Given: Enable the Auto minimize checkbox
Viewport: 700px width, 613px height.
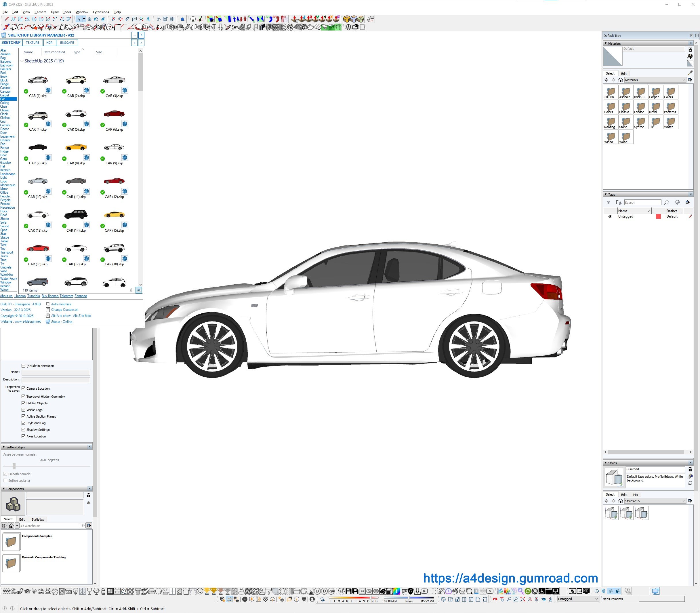Looking at the screenshot, I should point(48,304).
